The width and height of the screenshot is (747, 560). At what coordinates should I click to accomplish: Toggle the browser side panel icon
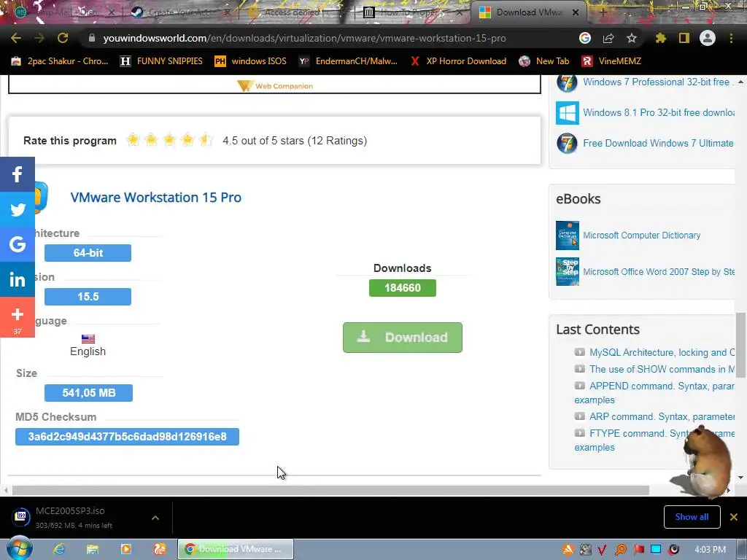pos(684,38)
